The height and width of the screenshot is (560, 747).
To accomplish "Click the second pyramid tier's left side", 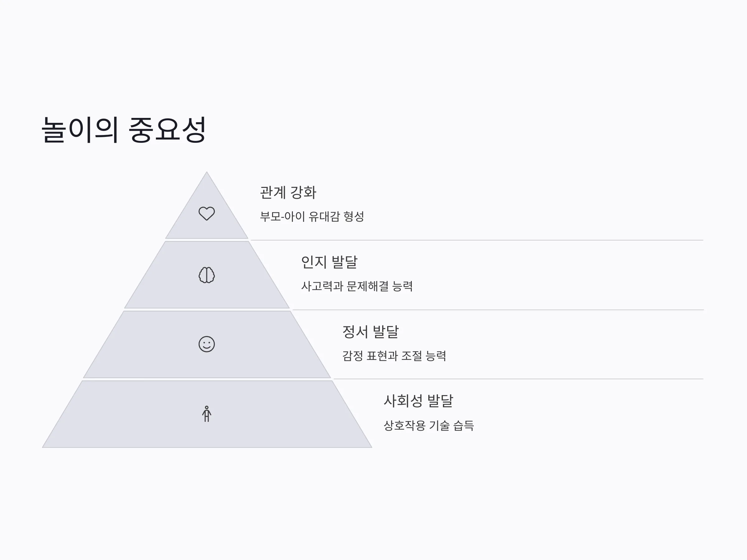I will pos(159,275).
